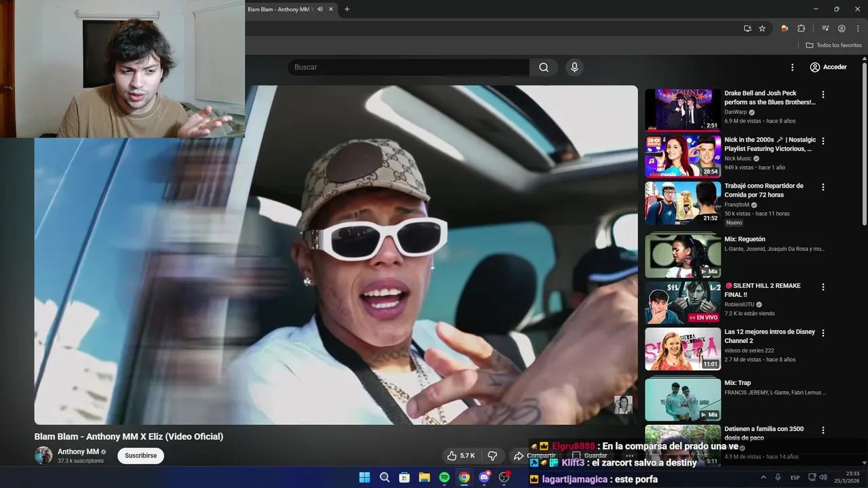The image size is (868, 488).
Task: Open the Mix: Trap playlist title
Action: (738, 383)
